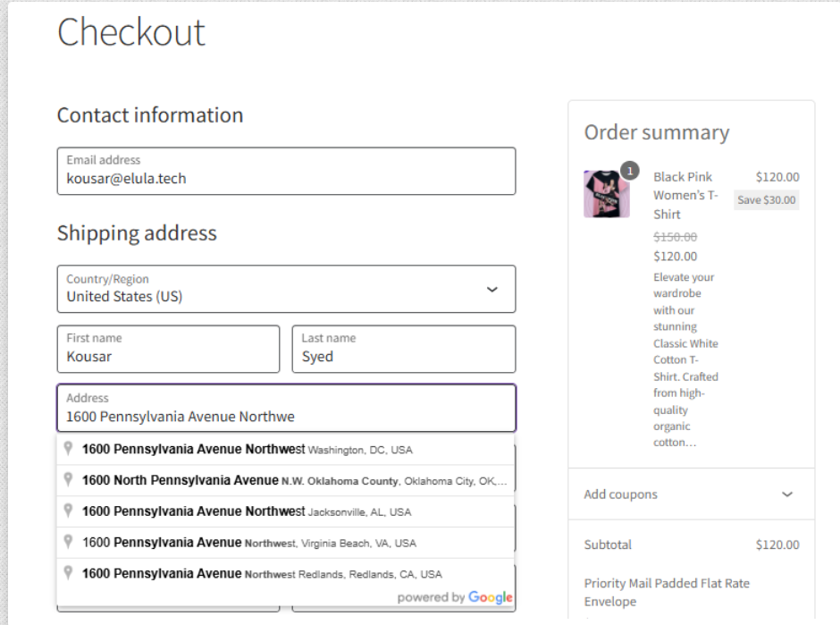Image resolution: width=840 pixels, height=625 pixels.
Task: Click the strikethrough $150.00 original price
Action: coord(675,237)
